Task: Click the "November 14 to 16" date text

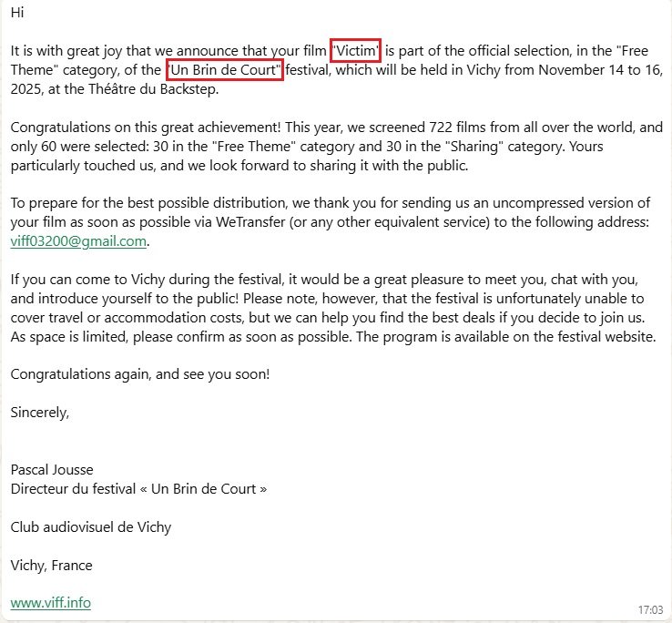Action: [600, 70]
